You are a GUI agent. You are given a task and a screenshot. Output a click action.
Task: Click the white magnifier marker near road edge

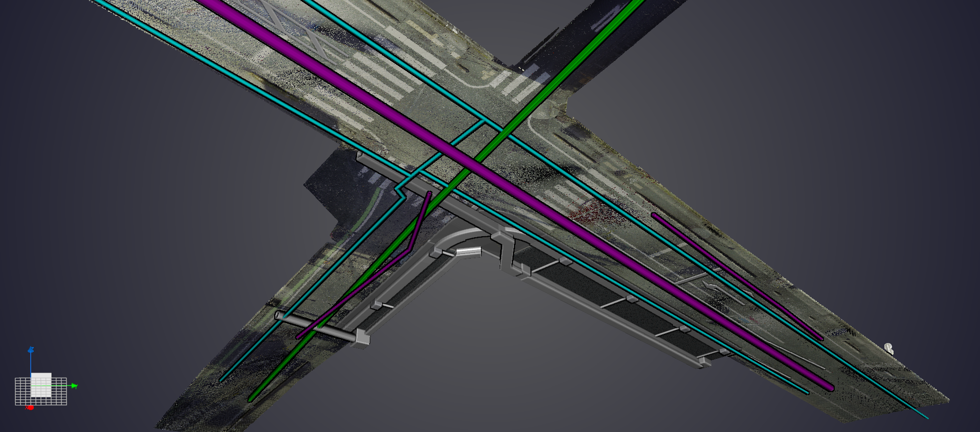(x=889, y=348)
